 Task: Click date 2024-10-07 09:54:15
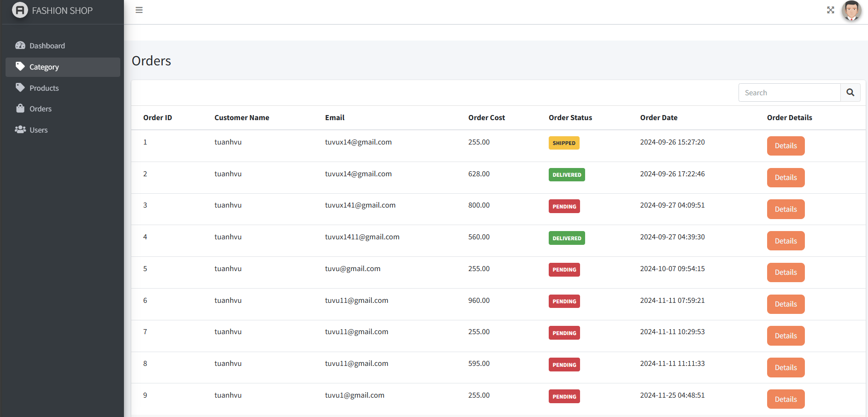(673, 269)
